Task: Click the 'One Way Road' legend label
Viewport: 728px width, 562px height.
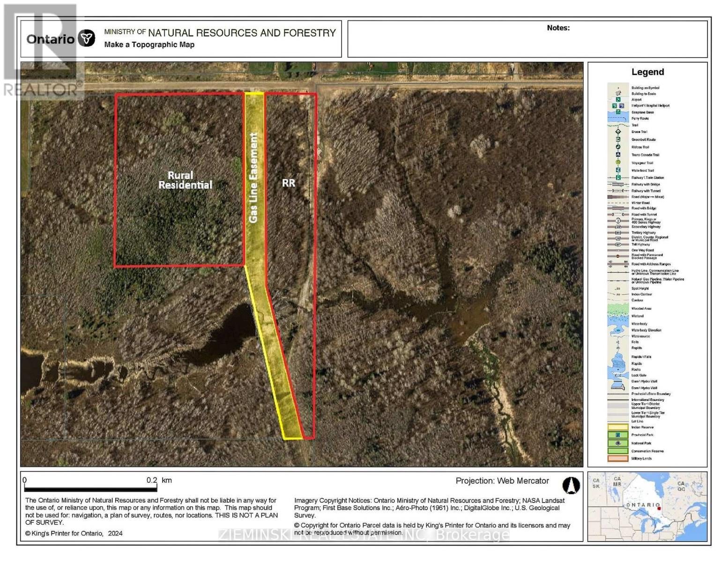Action: pyautogui.click(x=642, y=251)
